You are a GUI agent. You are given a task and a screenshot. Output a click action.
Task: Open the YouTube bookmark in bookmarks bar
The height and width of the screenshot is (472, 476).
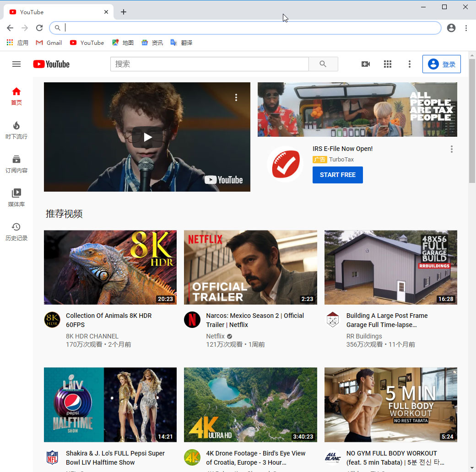pos(87,43)
